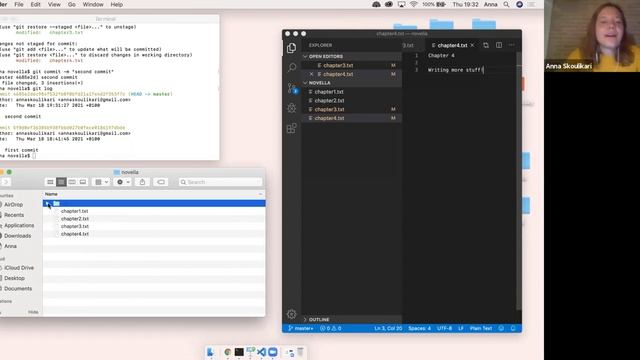Click the feedback smiley in status bar

(501, 328)
